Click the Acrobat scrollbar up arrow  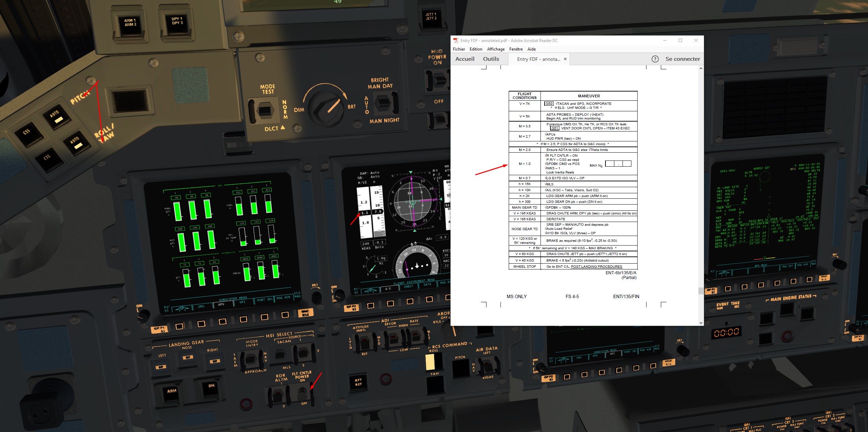[x=701, y=68]
